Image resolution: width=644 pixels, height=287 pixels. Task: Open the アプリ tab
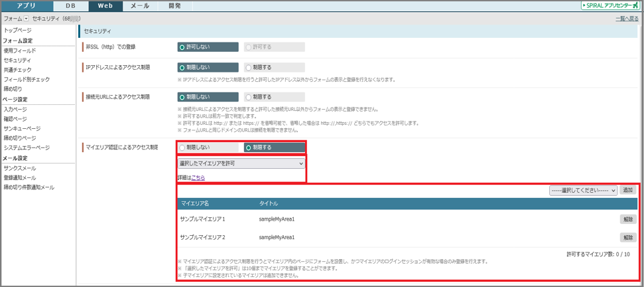pos(26,6)
